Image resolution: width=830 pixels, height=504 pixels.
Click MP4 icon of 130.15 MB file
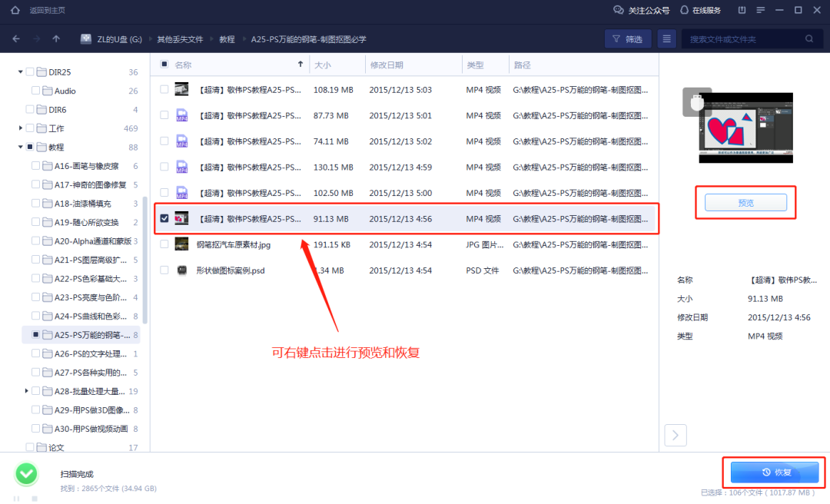pos(181,167)
